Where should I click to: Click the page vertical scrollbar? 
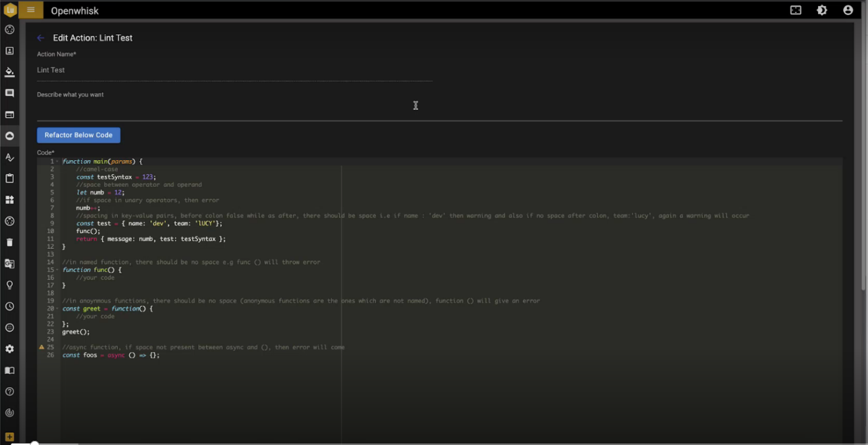(863, 158)
